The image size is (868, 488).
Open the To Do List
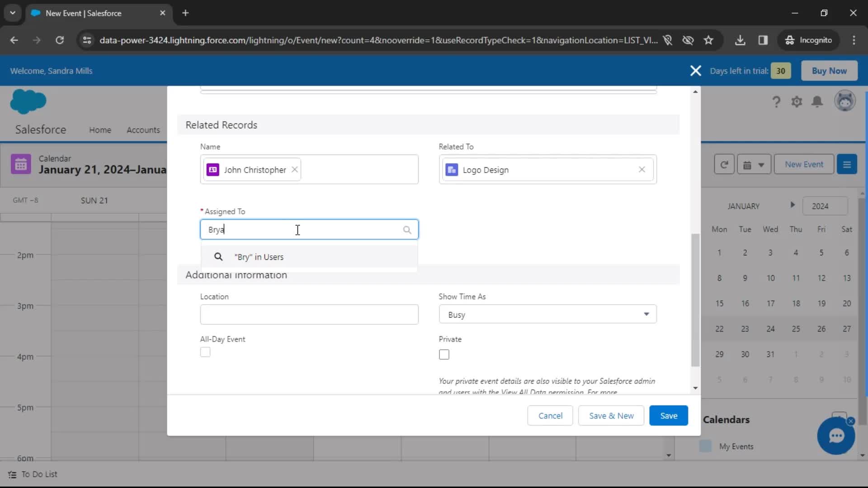33,474
